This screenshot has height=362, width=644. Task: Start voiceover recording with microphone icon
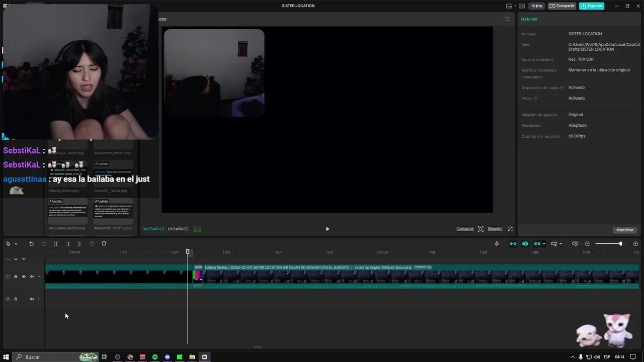(497, 244)
